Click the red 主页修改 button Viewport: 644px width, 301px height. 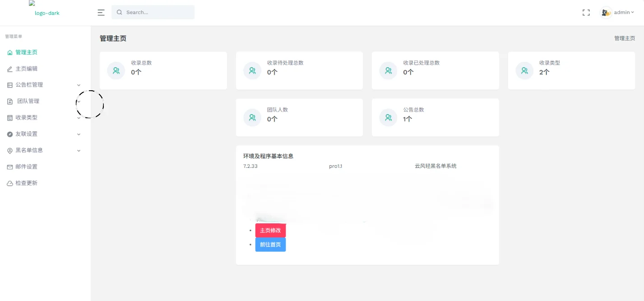click(x=270, y=230)
